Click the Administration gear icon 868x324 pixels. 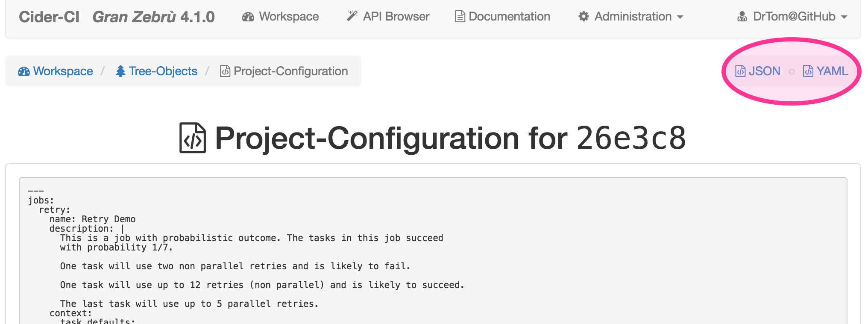(x=584, y=17)
